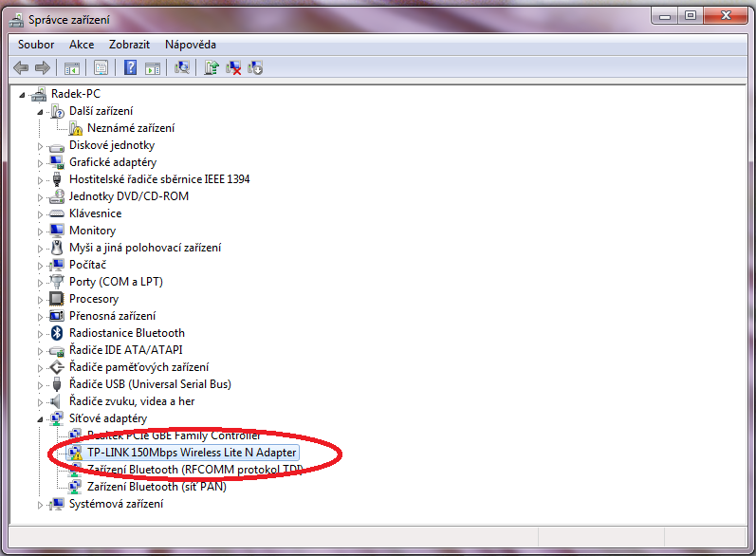Screen dimensions: 756x556
Task: Collapse the Síťové adaptéry branch
Action: (40, 419)
